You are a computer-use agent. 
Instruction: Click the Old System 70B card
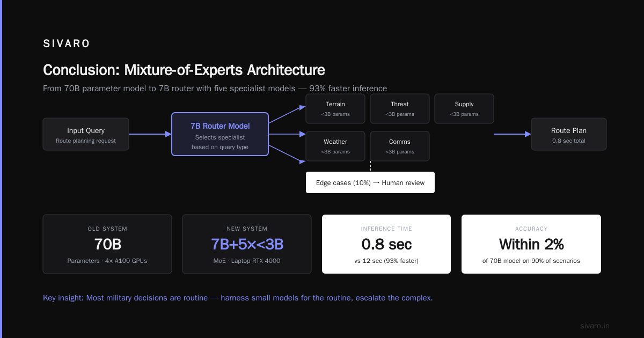click(x=107, y=244)
